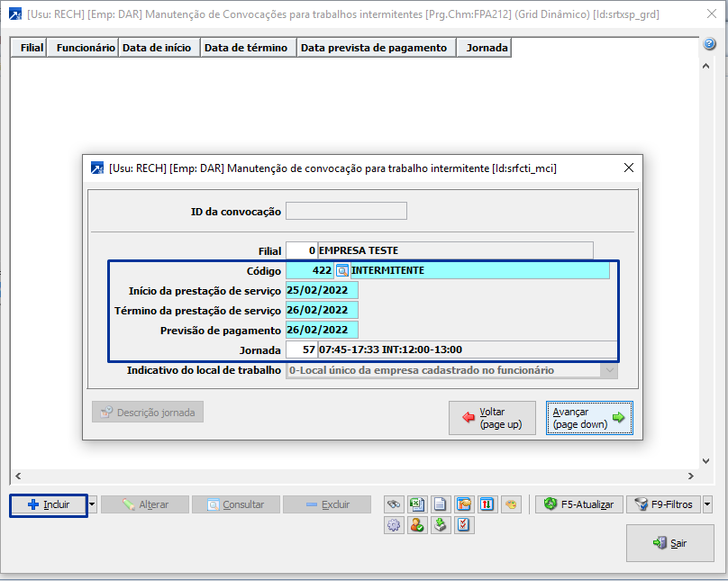Click EMPRESA TESTE text
728x581 pixels.
(359, 250)
